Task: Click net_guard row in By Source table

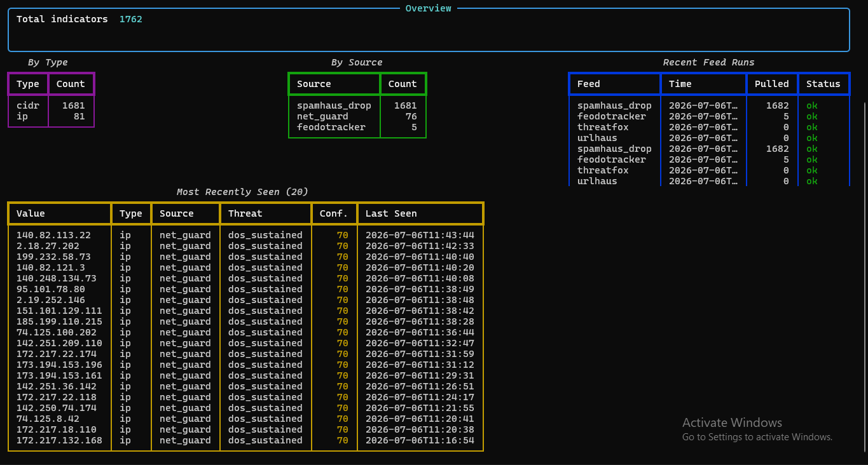Action: click(x=357, y=116)
